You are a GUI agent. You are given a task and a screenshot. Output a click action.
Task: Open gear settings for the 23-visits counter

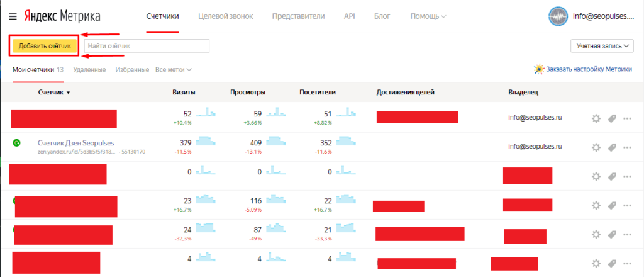coord(596,205)
